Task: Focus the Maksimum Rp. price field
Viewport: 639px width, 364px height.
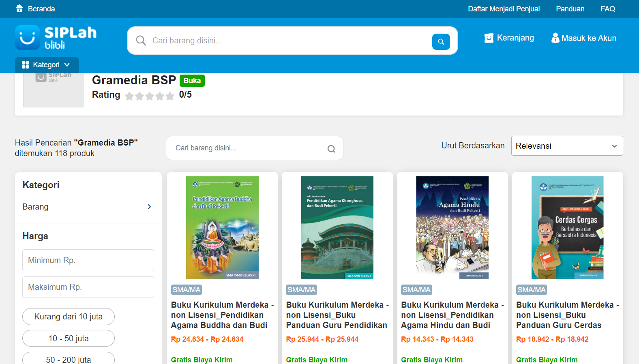Action: (88, 287)
